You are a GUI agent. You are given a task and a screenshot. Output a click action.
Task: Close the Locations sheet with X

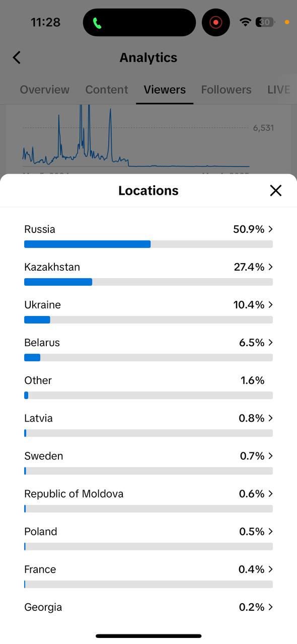(275, 190)
